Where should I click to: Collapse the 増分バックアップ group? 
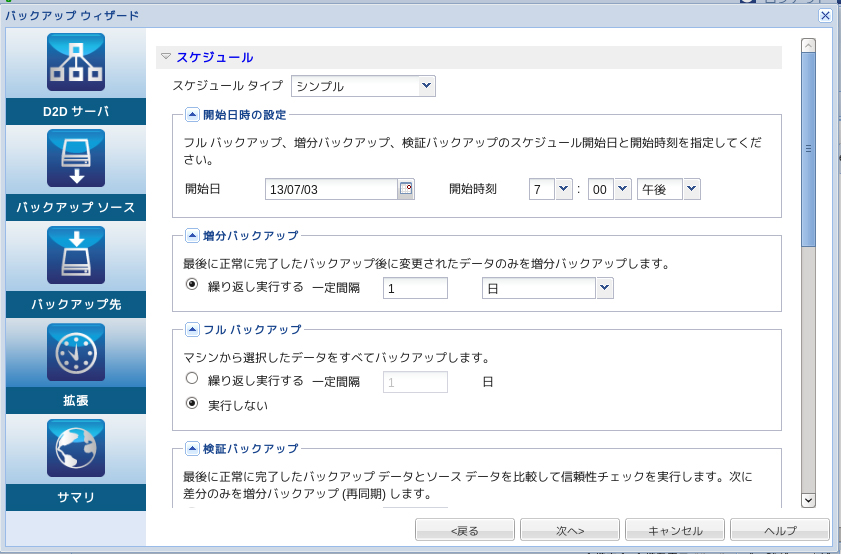tap(192, 237)
